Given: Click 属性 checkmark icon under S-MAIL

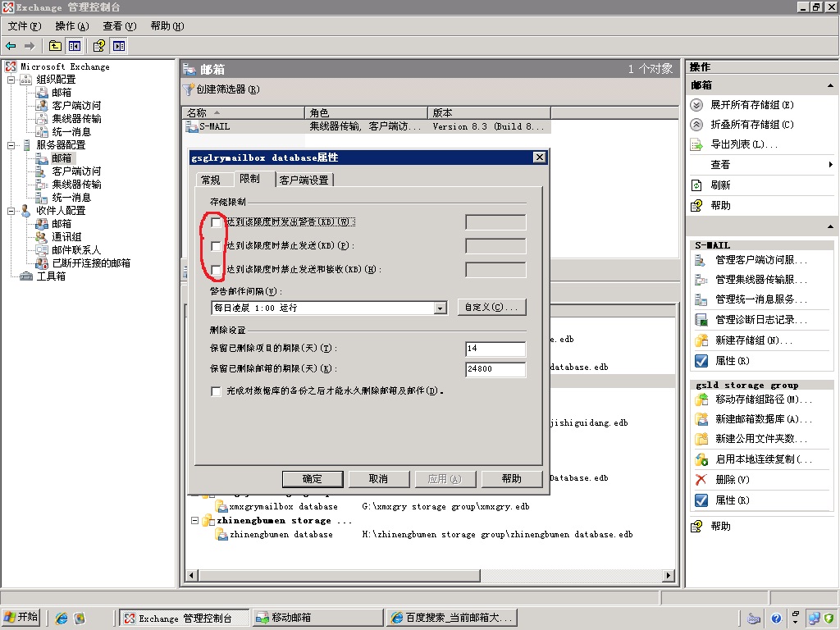Looking at the screenshot, I should tap(701, 361).
